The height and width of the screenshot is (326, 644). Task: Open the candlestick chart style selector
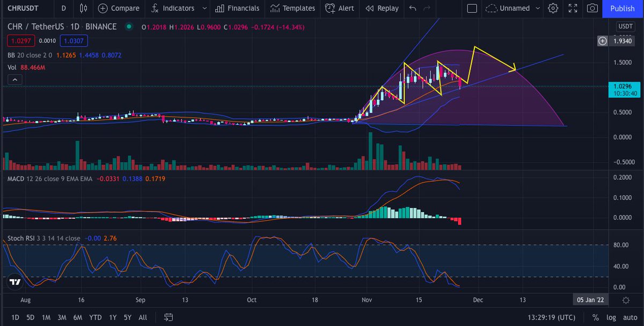click(83, 8)
